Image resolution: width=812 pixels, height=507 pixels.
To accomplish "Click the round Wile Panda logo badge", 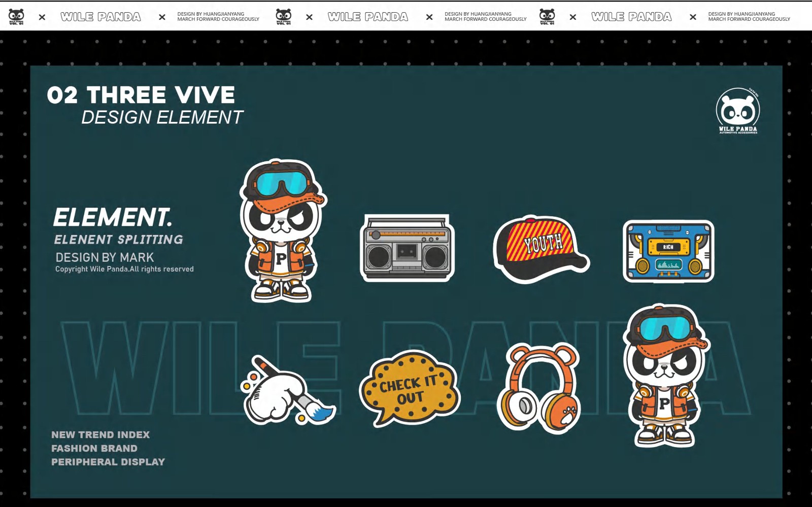I will point(737,111).
